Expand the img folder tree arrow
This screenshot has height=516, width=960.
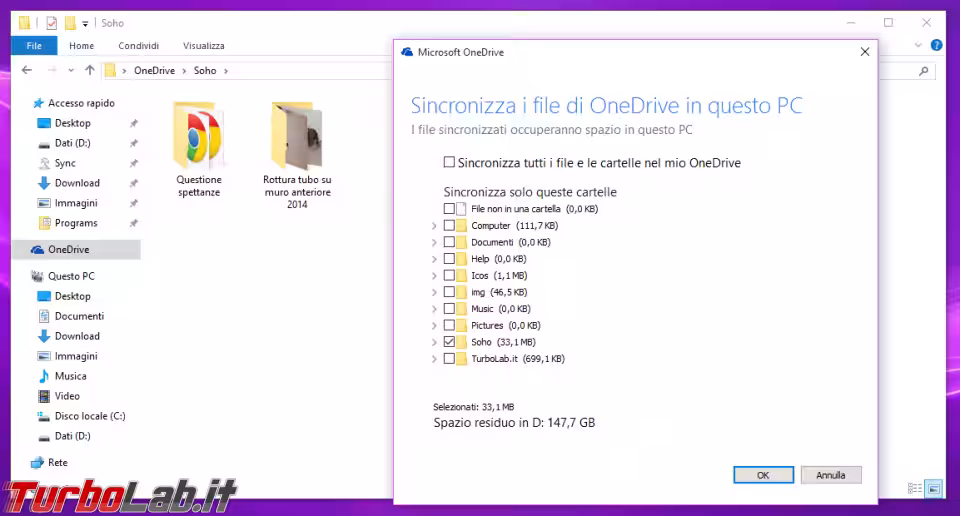pyautogui.click(x=434, y=293)
